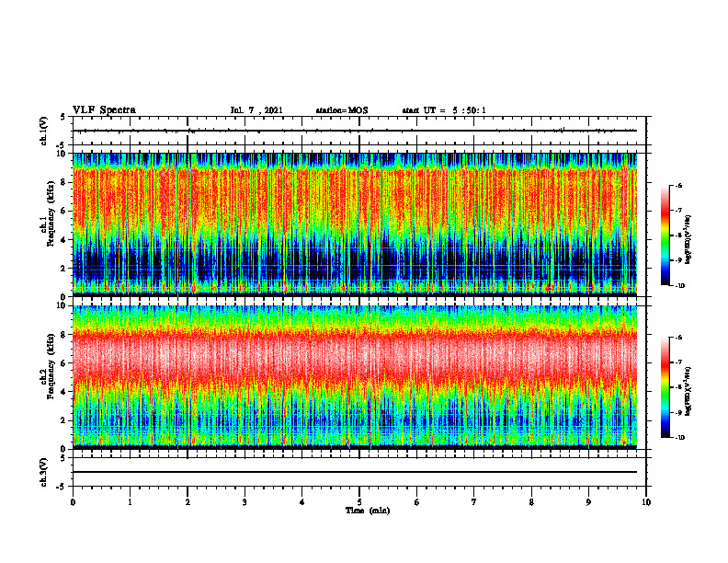
Task: Click time axis tick label "1"
Action: pos(130,502)
